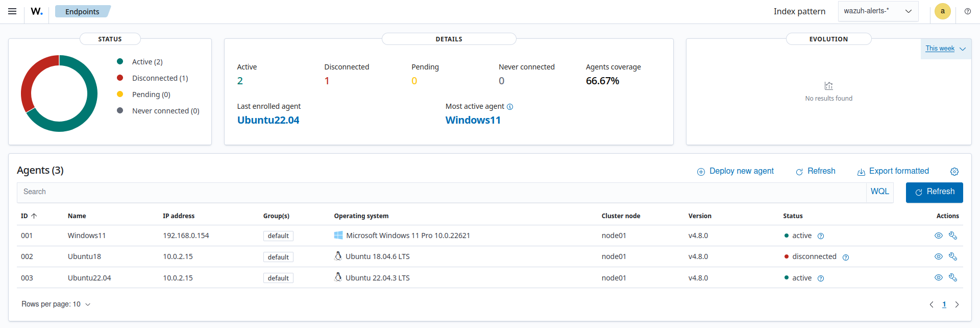Click the Endpoints breadcrumb tab
Screen dimensions: 980x328
82,11
